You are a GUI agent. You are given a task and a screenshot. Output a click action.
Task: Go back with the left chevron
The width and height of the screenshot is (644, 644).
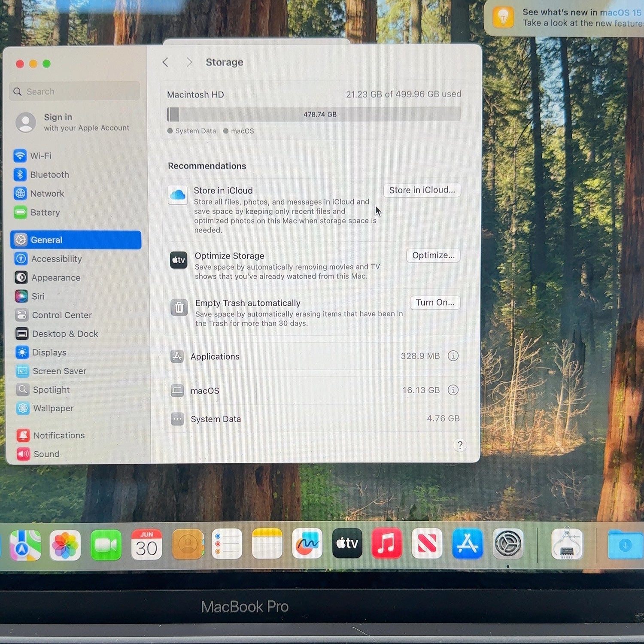[165, 62]
